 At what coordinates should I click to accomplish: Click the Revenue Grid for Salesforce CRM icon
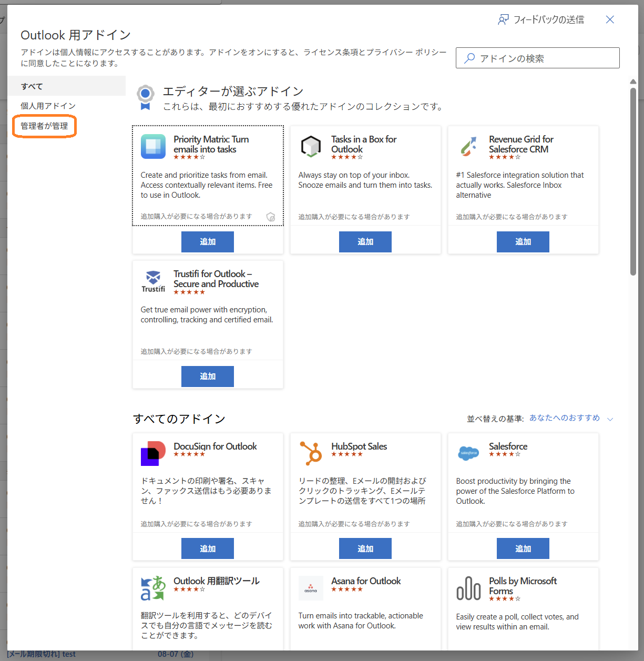point(468,146)
